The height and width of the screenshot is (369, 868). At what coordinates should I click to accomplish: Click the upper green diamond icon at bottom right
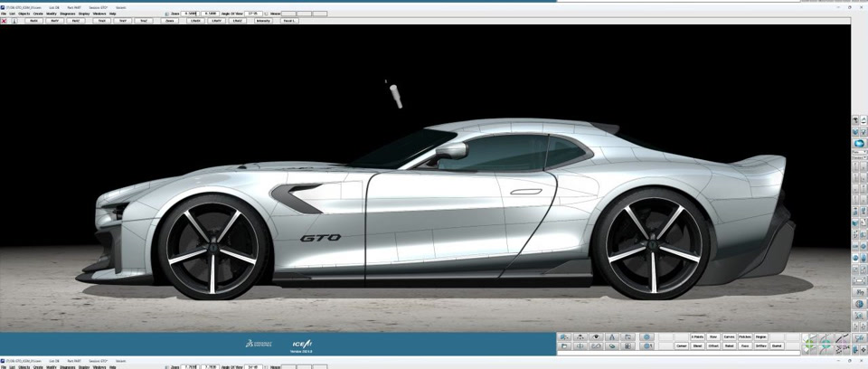pos(808,338)
